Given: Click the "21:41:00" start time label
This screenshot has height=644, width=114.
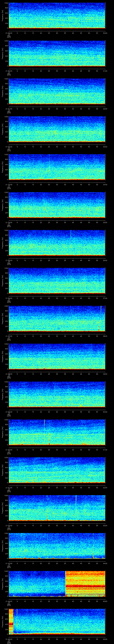Looking at the screenshot, I should click(x=9, y=487).
